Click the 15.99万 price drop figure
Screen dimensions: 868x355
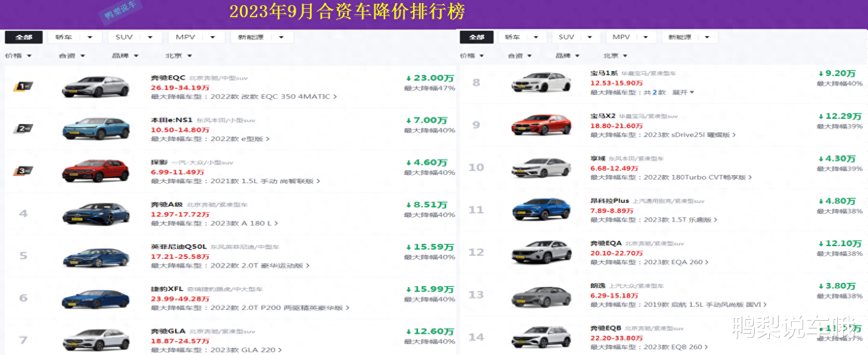point(430,290)
